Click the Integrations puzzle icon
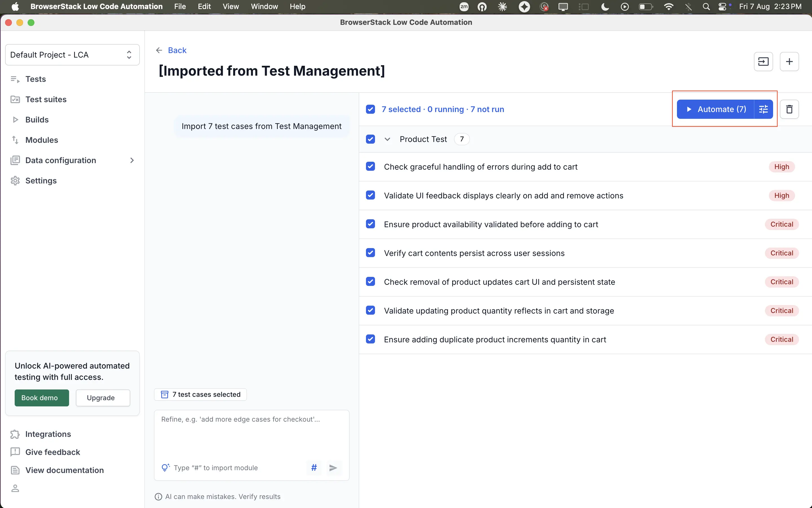This screenshot has height=508, width=812. (x=15, y=434)
